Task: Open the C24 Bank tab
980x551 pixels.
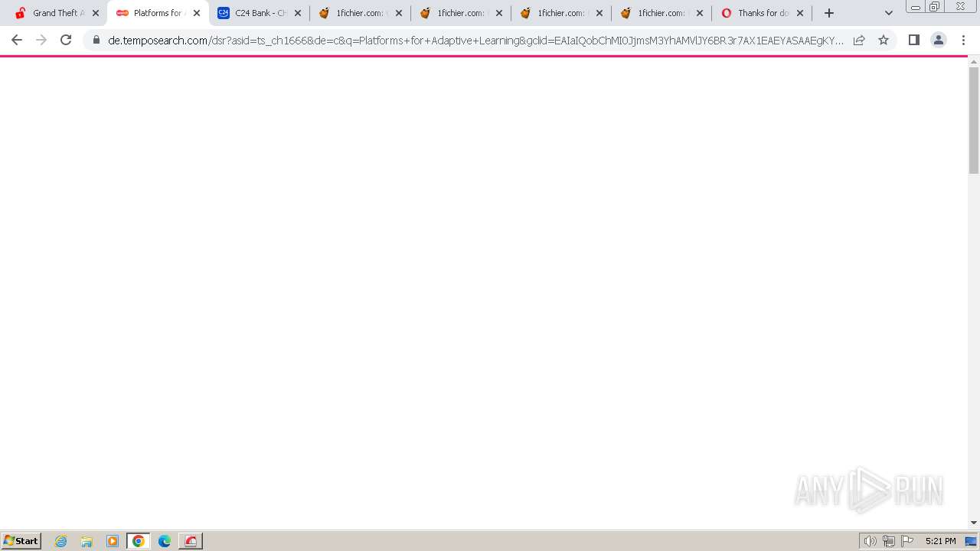Action: tap(259, 13)
